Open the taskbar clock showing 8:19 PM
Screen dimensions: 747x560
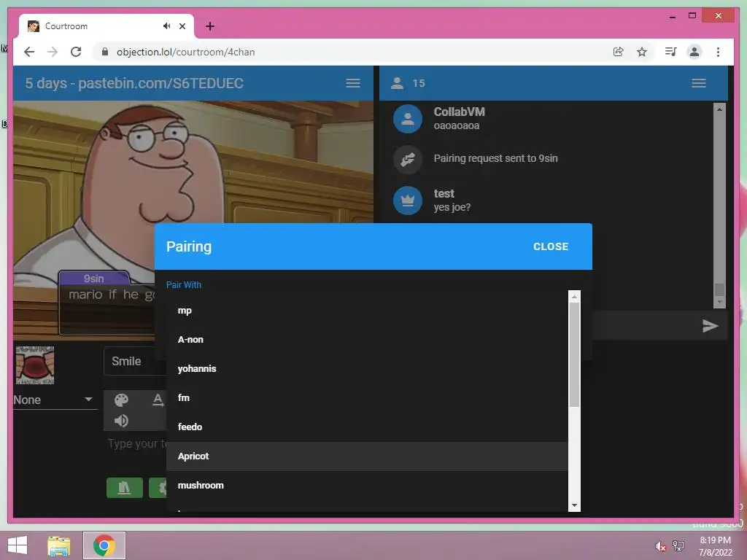pyautogui.click(x=715, y=546)
